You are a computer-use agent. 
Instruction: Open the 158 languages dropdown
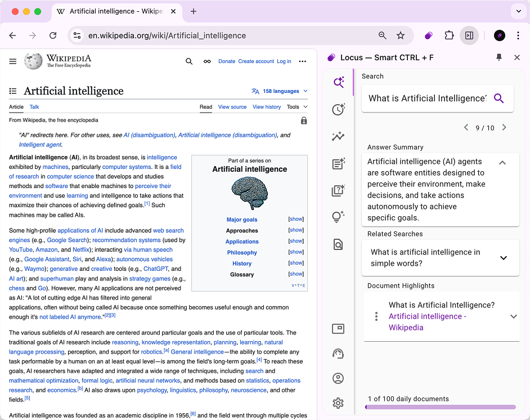pos(280,91)
